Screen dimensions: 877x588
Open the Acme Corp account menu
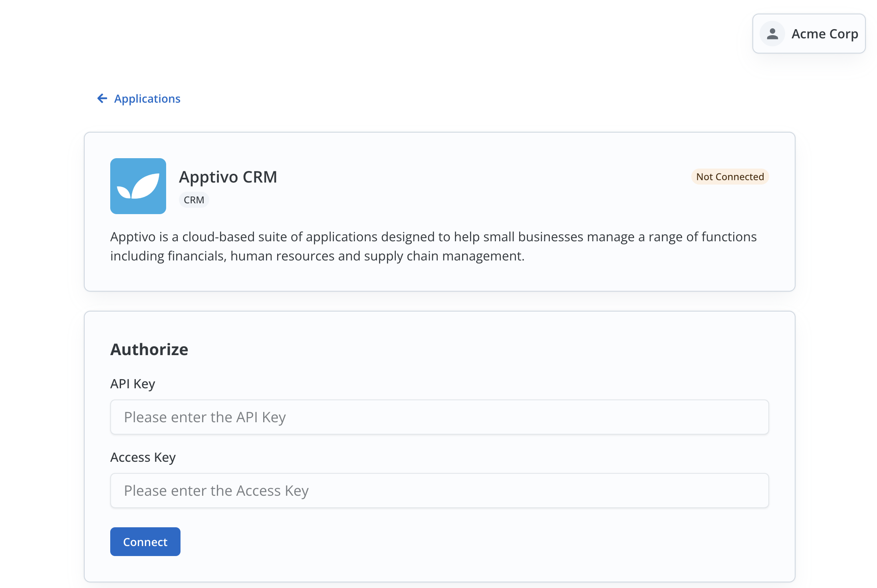click(809, 34)
